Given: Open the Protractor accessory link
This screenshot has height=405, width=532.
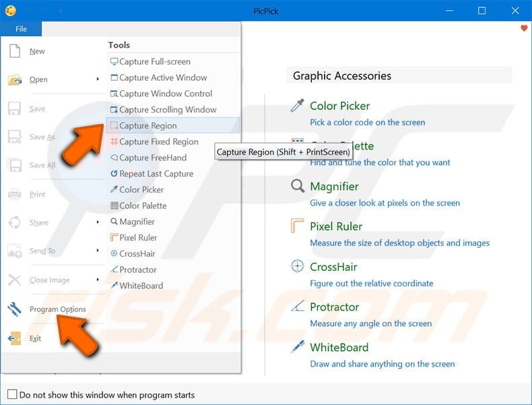Looking at the screenshot, I should click(x=334, y=307).
